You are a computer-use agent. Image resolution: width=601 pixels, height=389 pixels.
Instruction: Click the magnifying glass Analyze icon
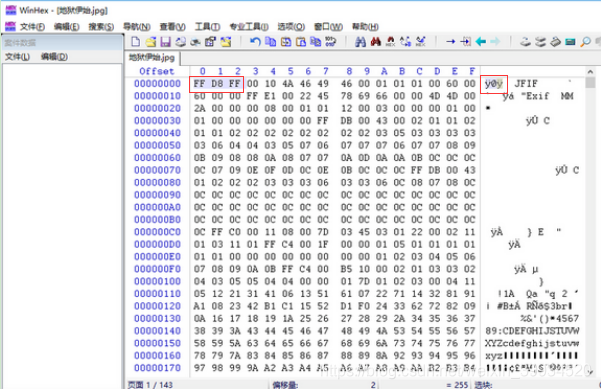click(585, 41)
